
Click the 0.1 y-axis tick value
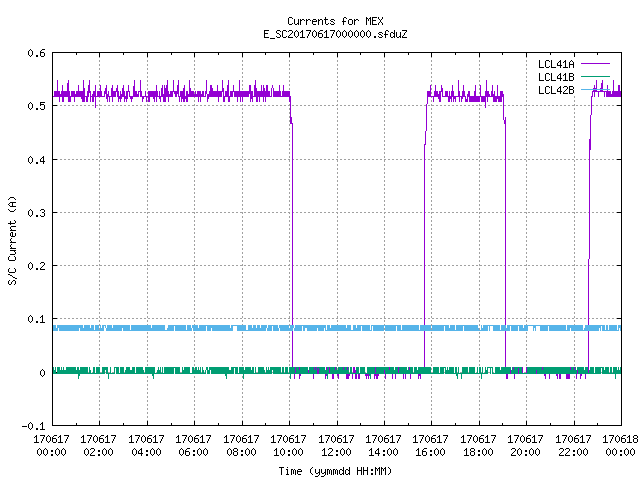pyautogui.click(x=36, y=319)
